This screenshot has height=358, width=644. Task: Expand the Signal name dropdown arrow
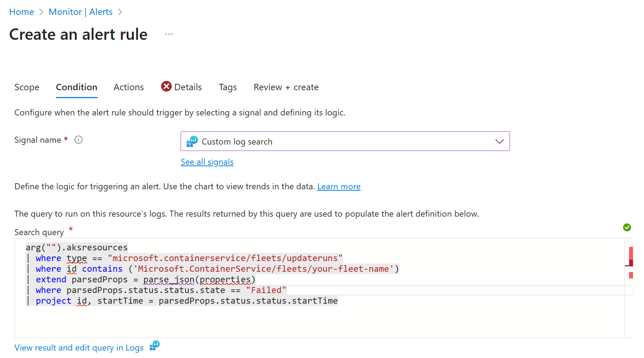(x=499, y=141)
